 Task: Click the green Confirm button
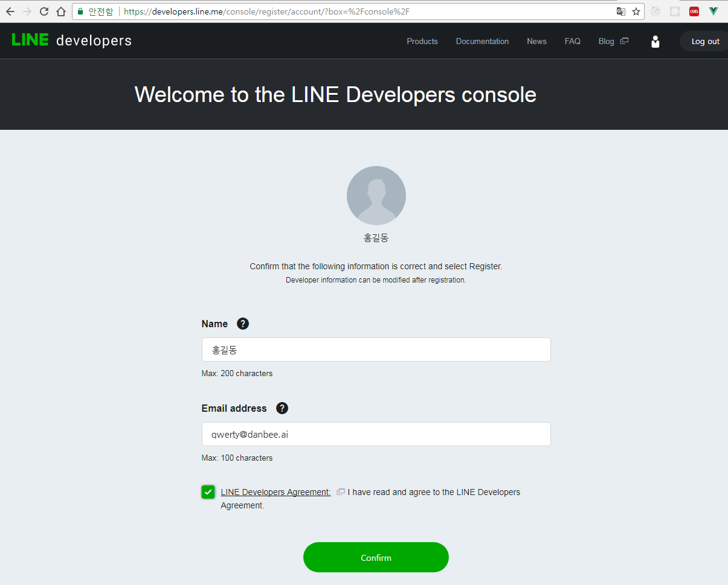376,557
